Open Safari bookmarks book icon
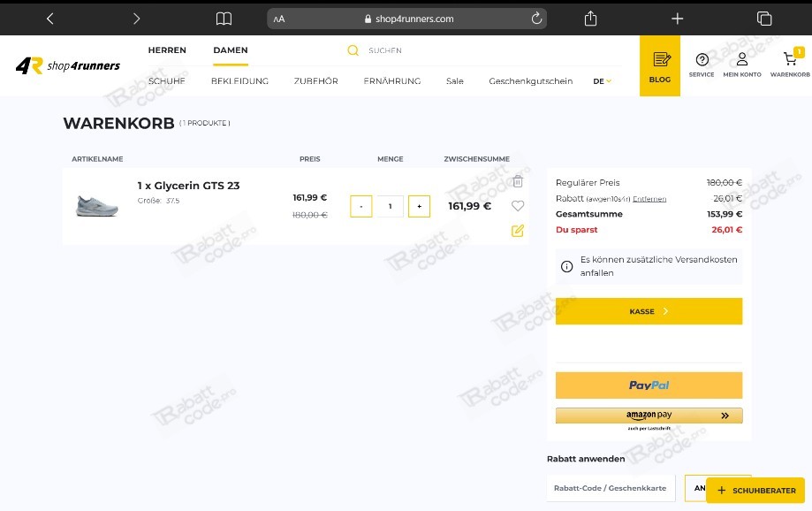The height and width of the screenshot is (511, 812). click(x=224, y=19)
